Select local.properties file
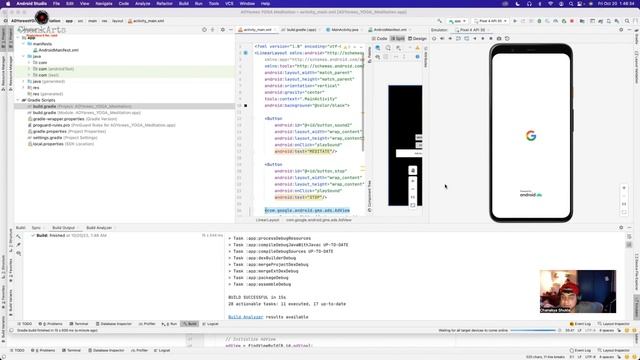The height and width of the screenshot is (360, 640). click(60, 144)
